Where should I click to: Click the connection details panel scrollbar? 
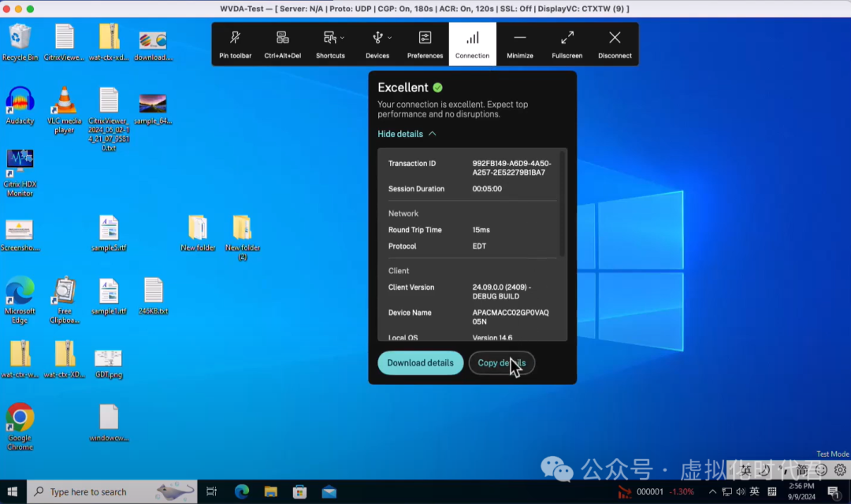coord(563,204)
